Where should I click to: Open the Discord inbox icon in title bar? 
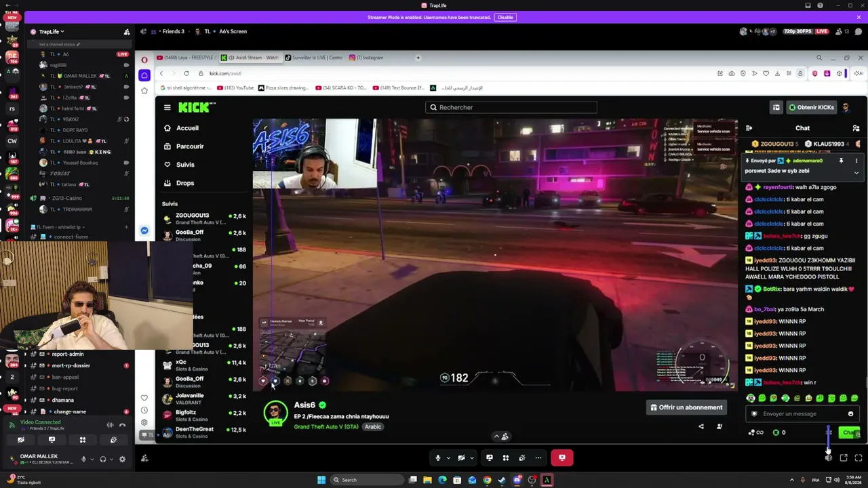[x=808, y=5]
